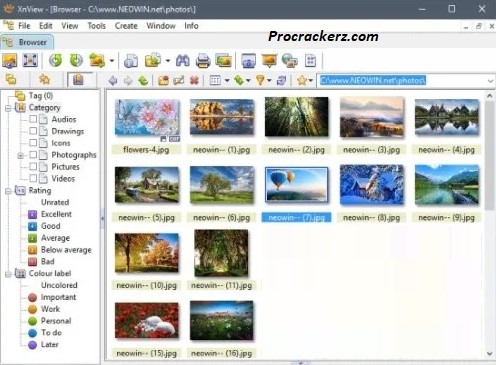Open the Tools menu
The width and height of the screenshot is (496, 365).
[x=96, y=26]
